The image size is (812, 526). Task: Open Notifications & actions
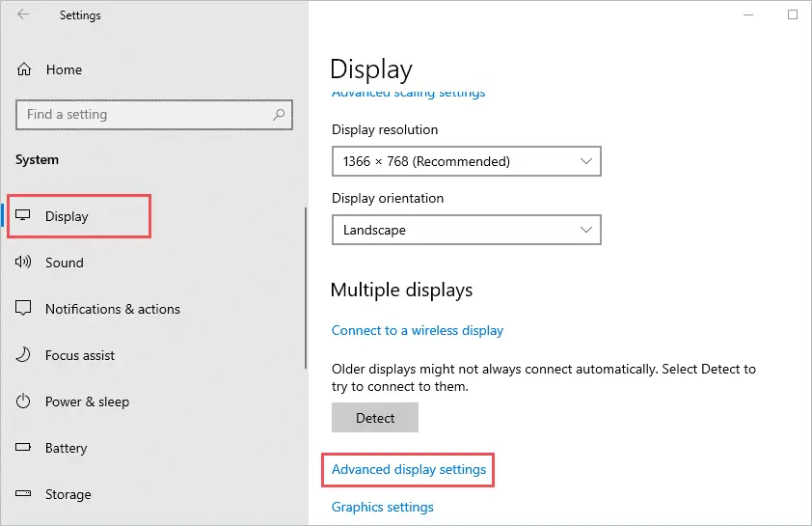point(113,309)
